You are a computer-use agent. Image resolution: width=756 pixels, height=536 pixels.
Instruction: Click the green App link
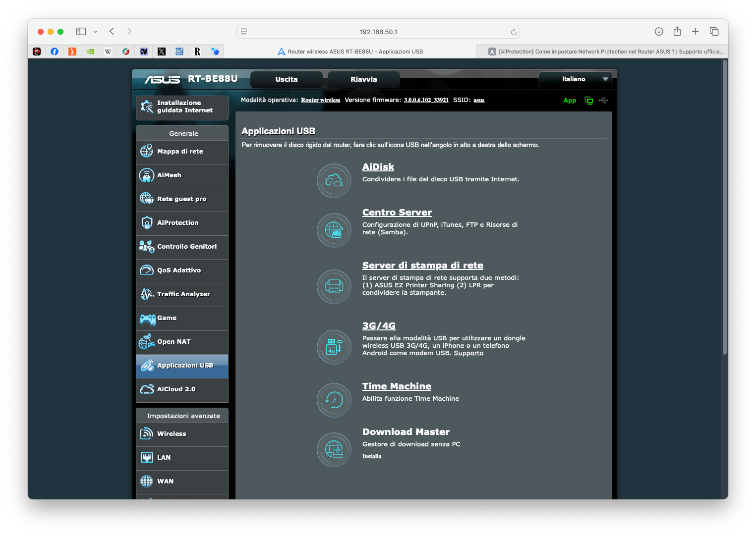pyautogui.click(x=570, y=101)
